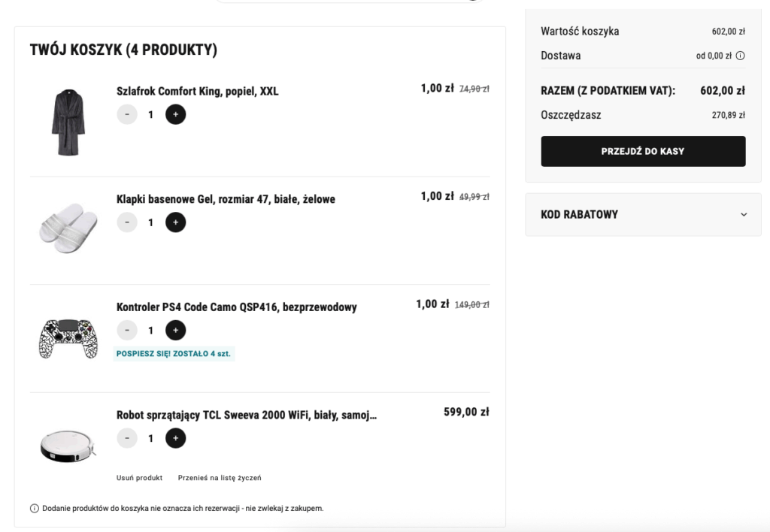This screenshot has width=770, height=532.
Task: Expand the Kod rabatowy section
Action: (x=744, y=214)
